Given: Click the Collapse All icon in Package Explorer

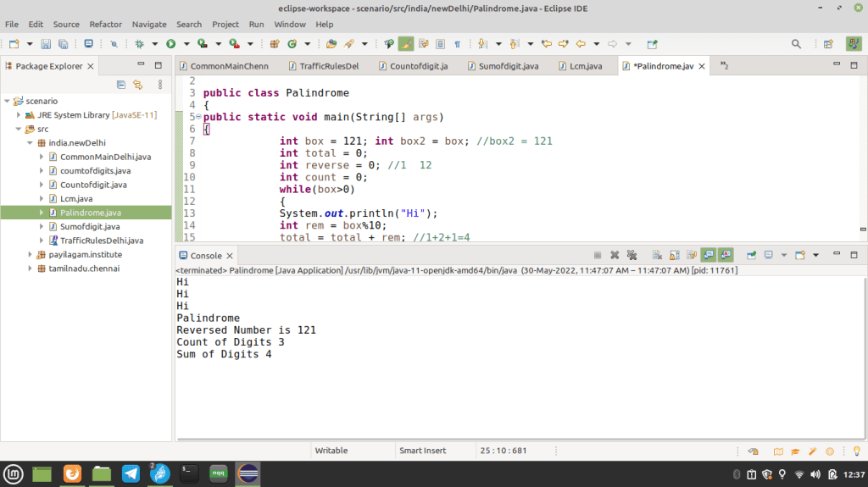Looking at the screenshot, I should tap(121, 85).
